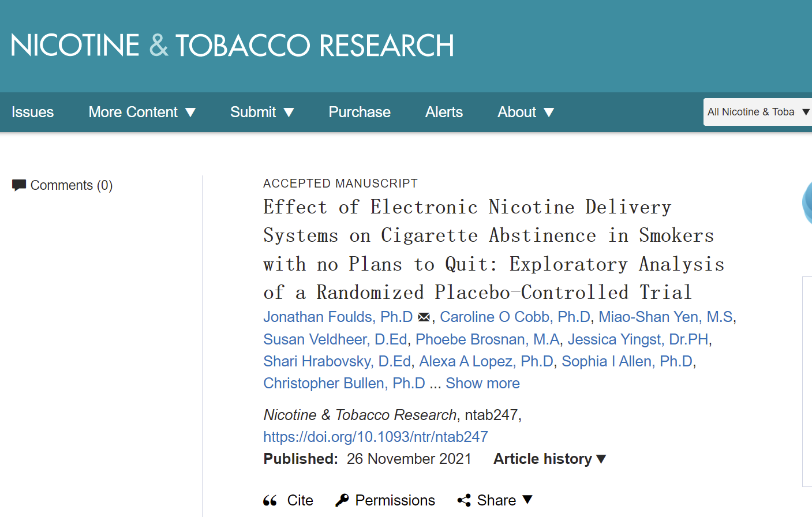This screenshot has height=517, width=812.
Task: Open author Caroline O Cobb's profile
Action: [515, 317]
